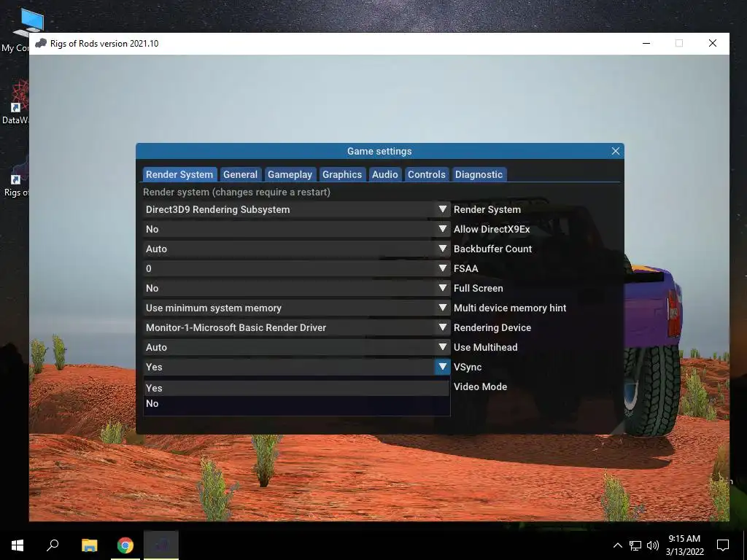Click the Video Mode label
The image size is (747, 560).
pos(480,386)
